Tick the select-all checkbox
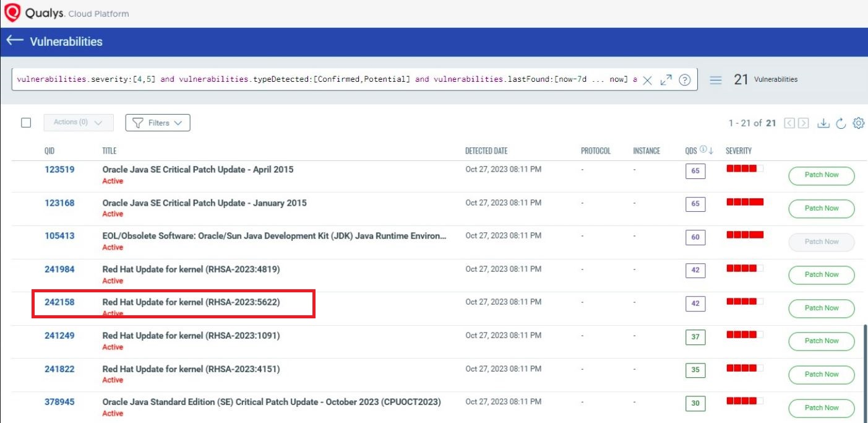Image resolution: width=868 pixels, height=423 pixels. tap(26, 123)
